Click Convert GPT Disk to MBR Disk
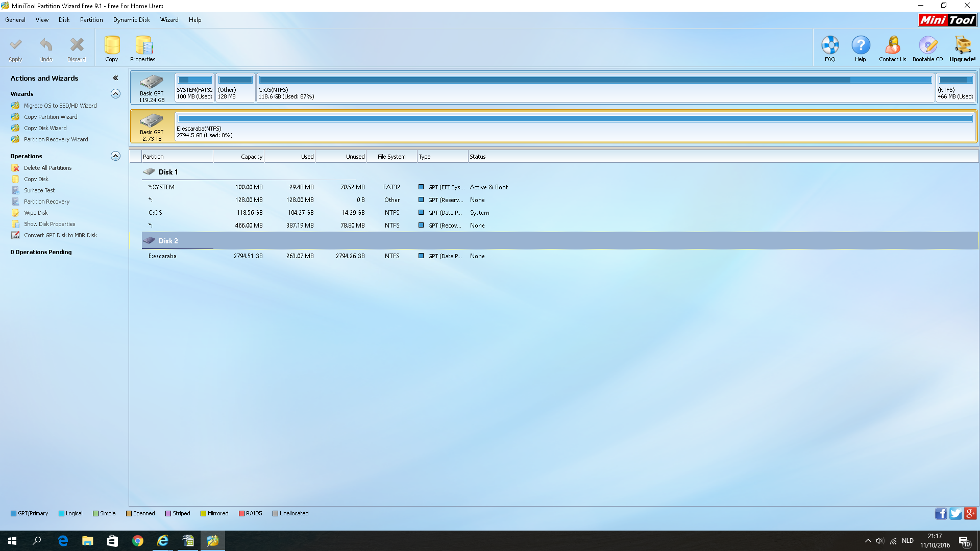Screen dimensions: 980x551 60,235
